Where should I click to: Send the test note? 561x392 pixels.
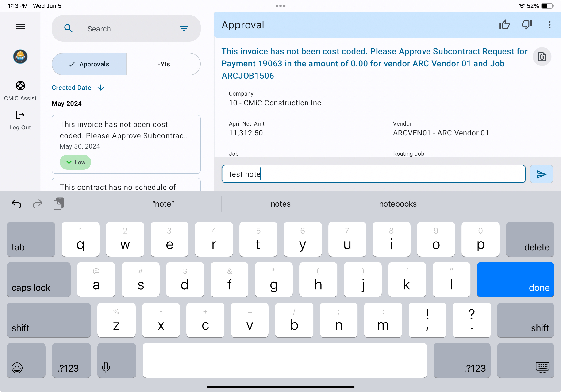[x=542, y=174]
